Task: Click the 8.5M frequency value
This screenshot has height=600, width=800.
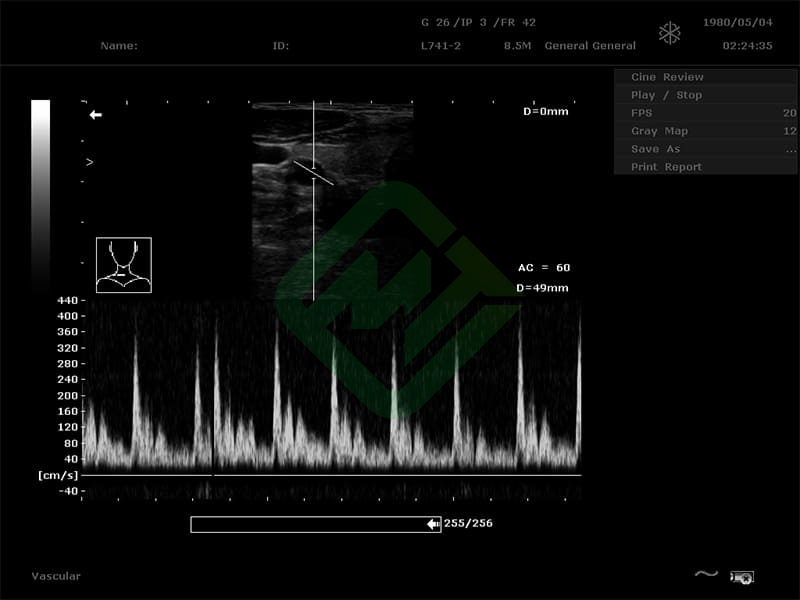Action: point(517,46)
